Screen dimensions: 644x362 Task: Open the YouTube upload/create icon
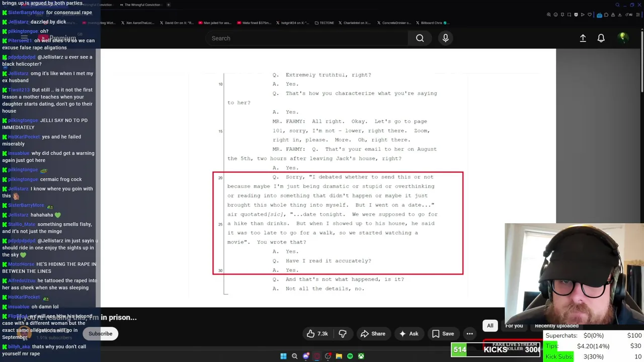coord(583,38)
